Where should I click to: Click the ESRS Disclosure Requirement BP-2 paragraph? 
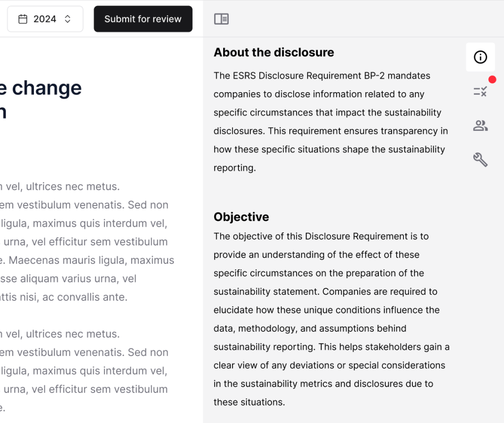[330, 122]
